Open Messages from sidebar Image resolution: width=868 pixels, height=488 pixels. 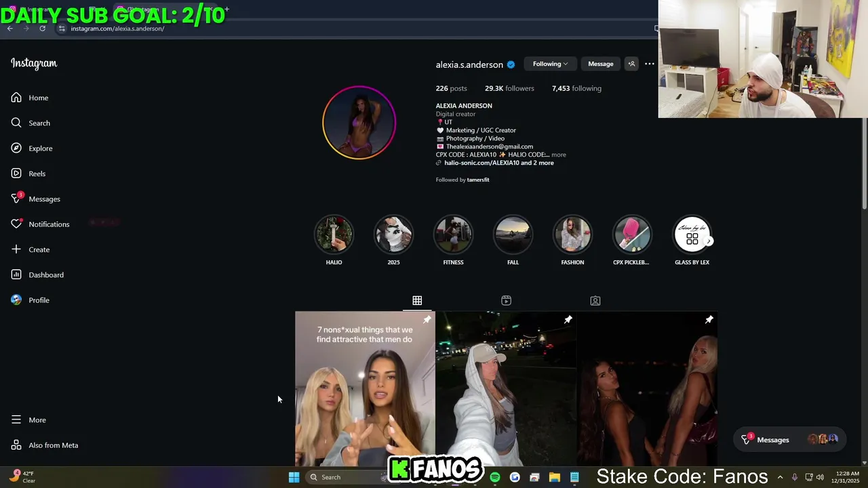36,199
